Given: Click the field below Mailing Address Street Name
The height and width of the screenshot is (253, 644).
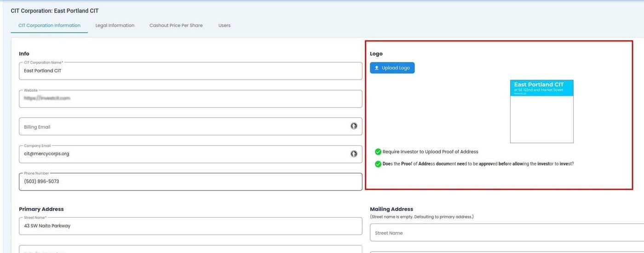Looking at the screenshot, I should coord(506,251).
